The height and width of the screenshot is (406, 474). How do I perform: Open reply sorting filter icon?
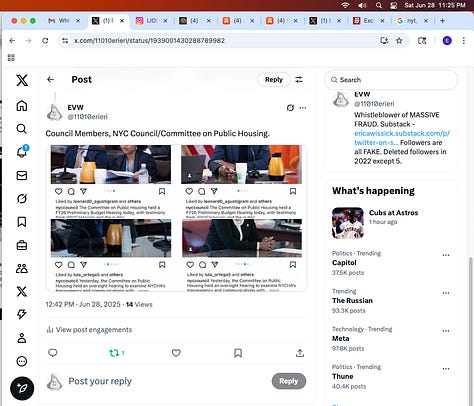pos(299,79)
